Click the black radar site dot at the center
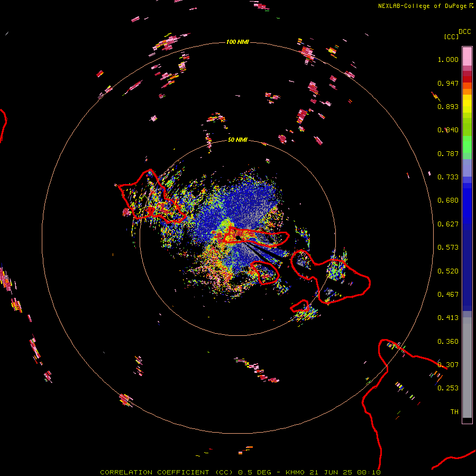 (239, 237)
